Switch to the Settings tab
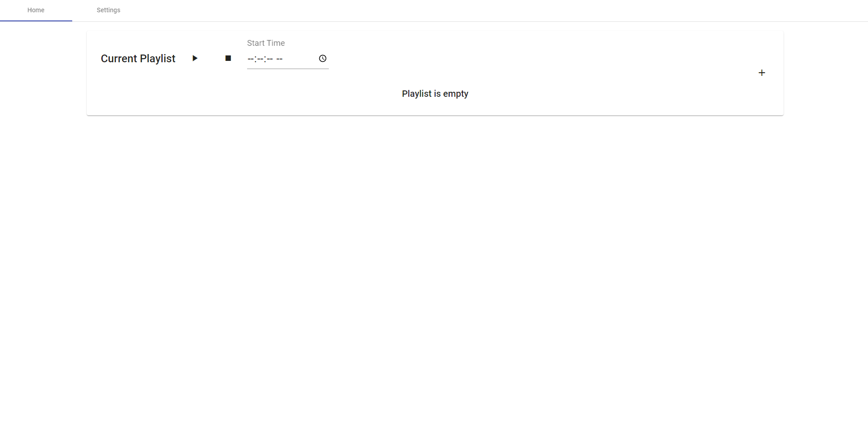This screenshot has width=868, height=443. 109,10
